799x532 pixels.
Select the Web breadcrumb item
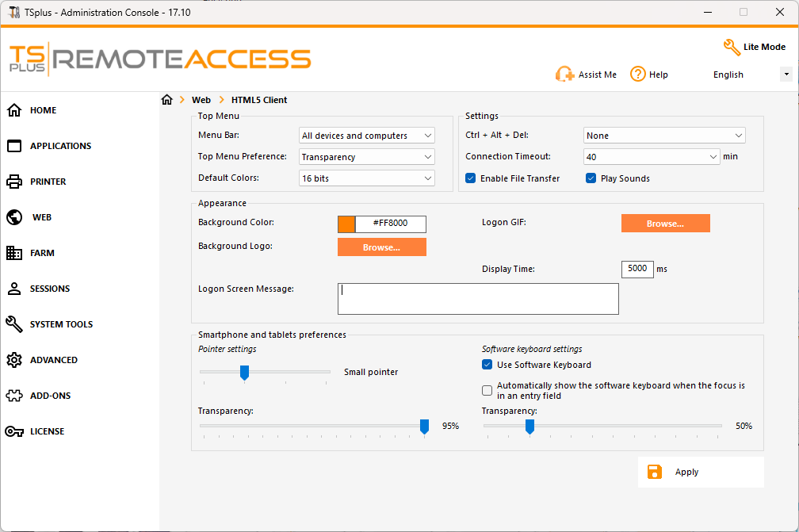coord(201,99)
